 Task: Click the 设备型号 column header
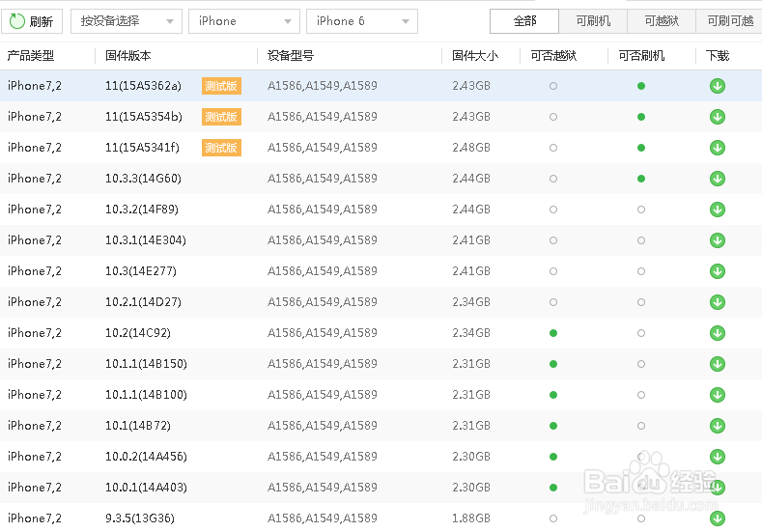point(291,56)
